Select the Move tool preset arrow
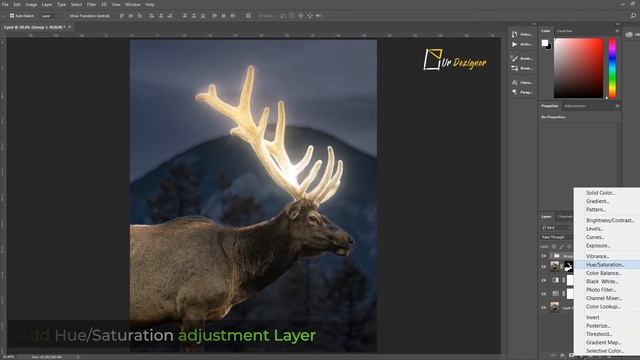 tap(3, 16)
